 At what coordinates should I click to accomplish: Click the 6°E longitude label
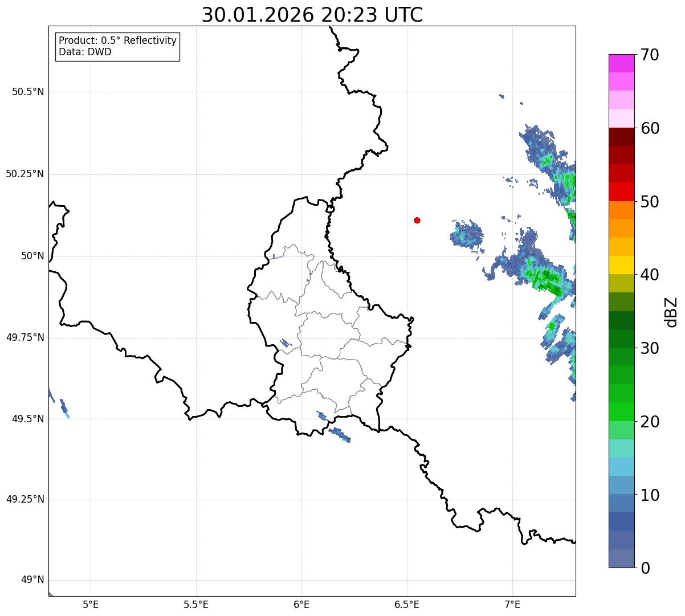(x=301, y=605)
